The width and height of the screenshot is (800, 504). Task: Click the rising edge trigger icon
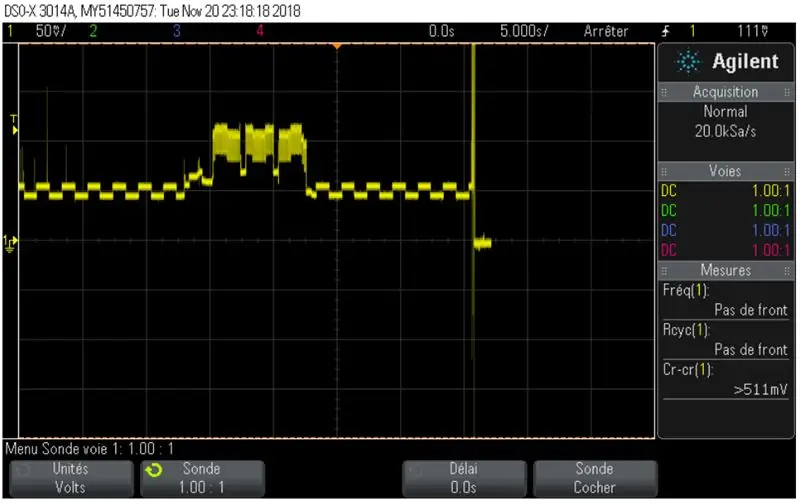pos(665,31)
